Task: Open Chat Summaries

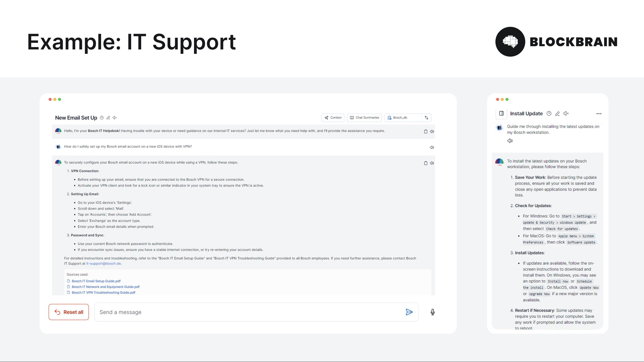Action: [x=364, y=118]
